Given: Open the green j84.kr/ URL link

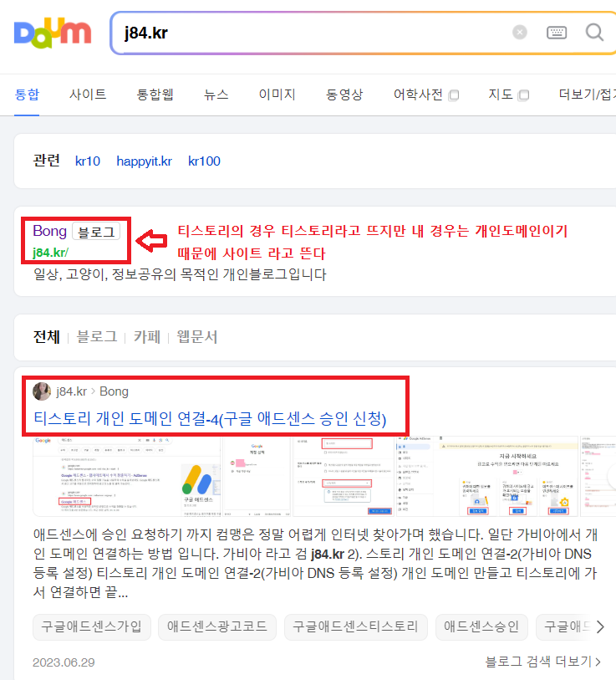Looking at the screenshot, I should pyautogui.click(x=50, y=253).
